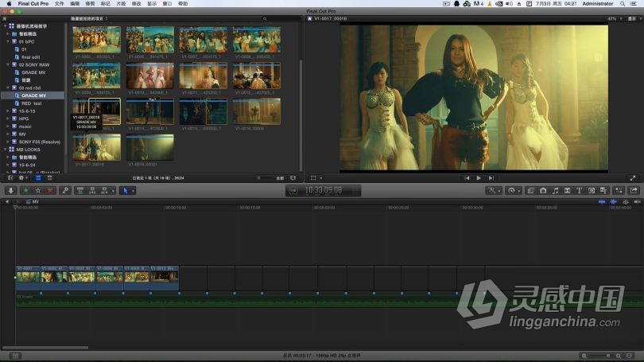Toggle libraries sidebar visibility

pyautogui.click(x=10, y=178)
